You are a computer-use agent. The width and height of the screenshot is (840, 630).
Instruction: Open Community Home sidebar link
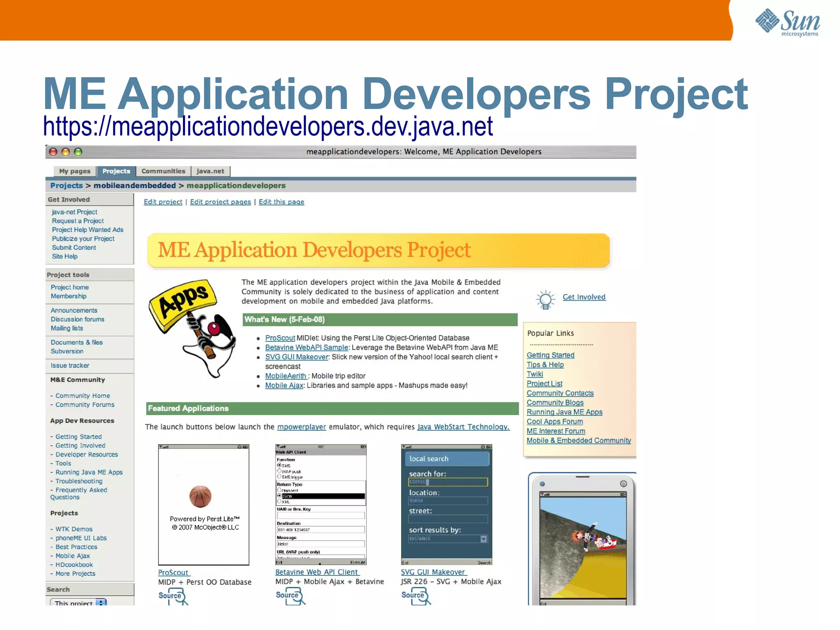[x=82, y=396]
